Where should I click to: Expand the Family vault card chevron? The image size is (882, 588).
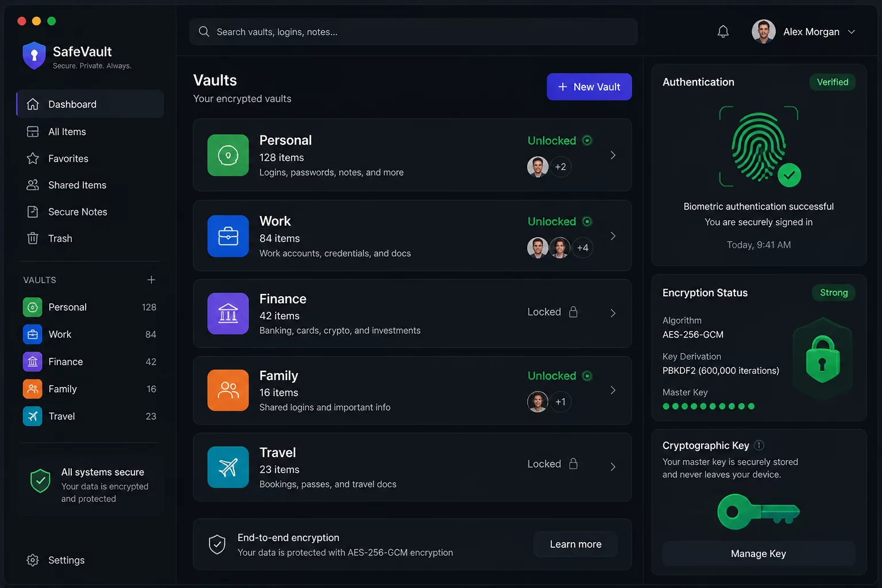point(613,390)
